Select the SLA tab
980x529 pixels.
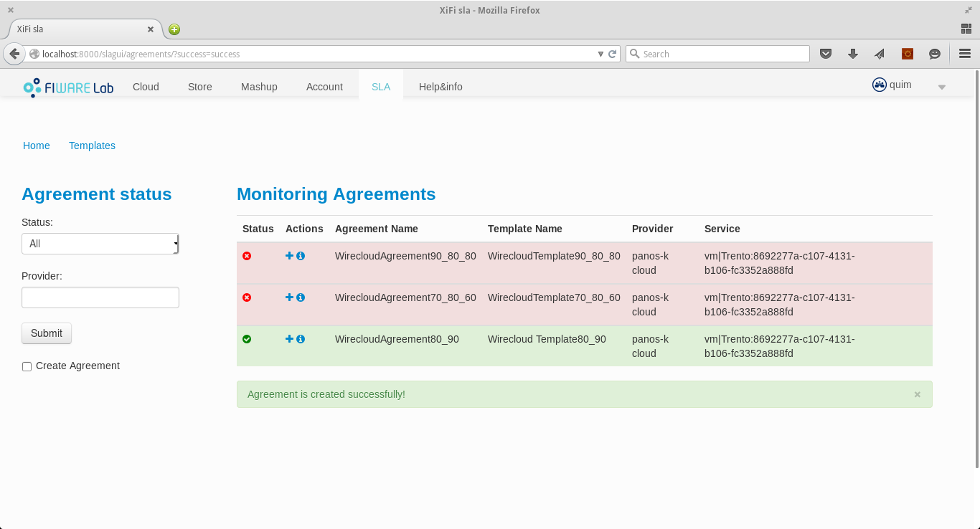(x=381, y=87)
